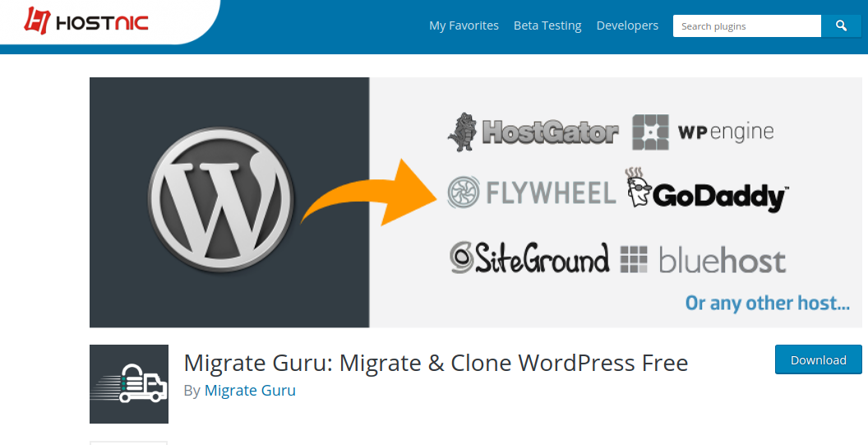Click the WP engine logo
The width and height of the screenshot is (868, 445).
click(703, 132)
